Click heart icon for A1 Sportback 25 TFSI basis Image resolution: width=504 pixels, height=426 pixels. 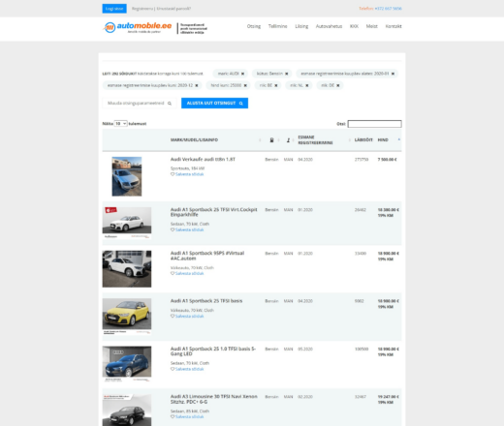[x=173, y=317]
